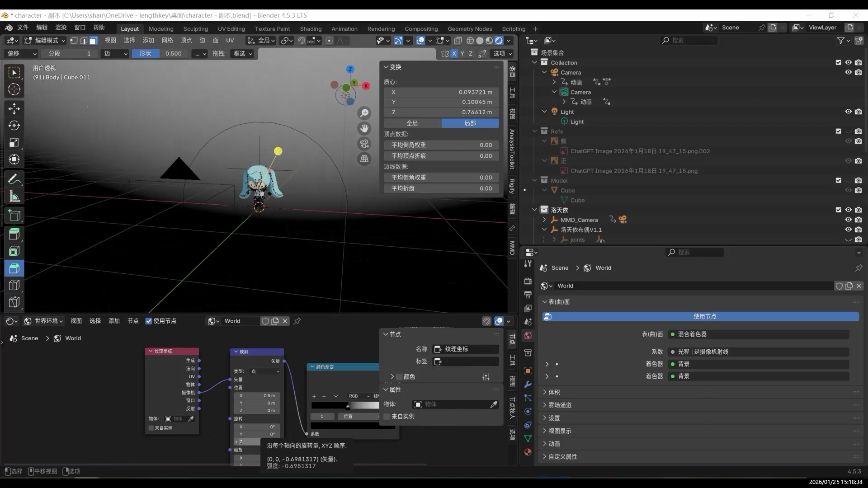Select the Measure tool
Viewport: 868px width, 488px height.
tap(14, 197)
